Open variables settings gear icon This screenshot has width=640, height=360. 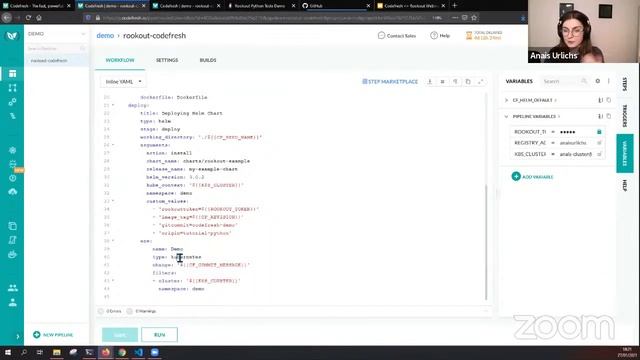(x=598, y=81)
